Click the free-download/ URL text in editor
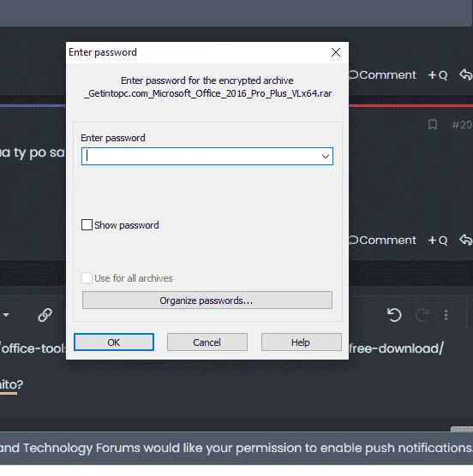 pyautogui.click(x=397, y=348)
